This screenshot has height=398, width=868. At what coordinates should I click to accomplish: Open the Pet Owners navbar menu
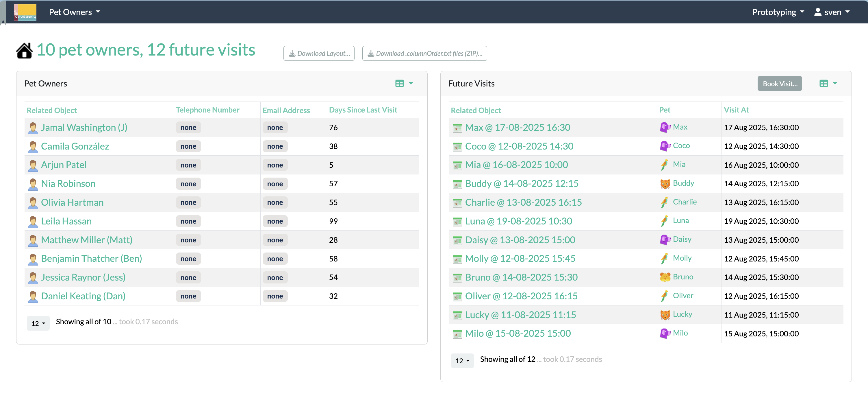[x=75, y=12]
